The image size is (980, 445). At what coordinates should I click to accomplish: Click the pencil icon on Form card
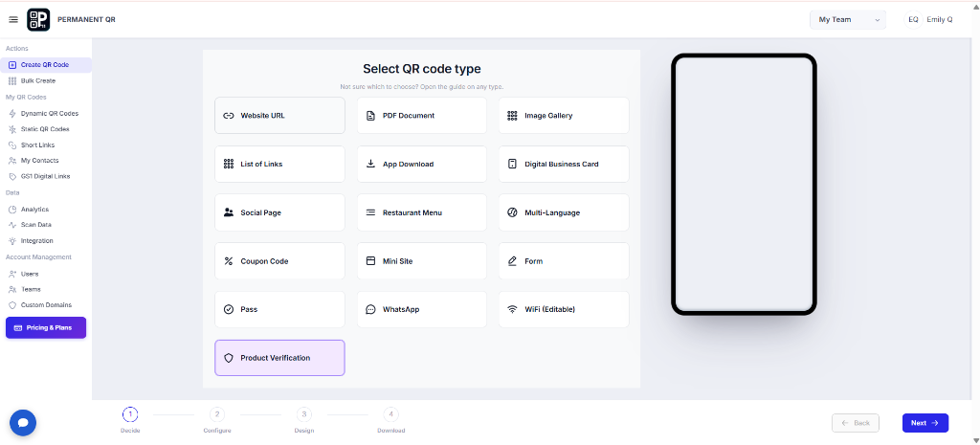click(x=513, y=261)
